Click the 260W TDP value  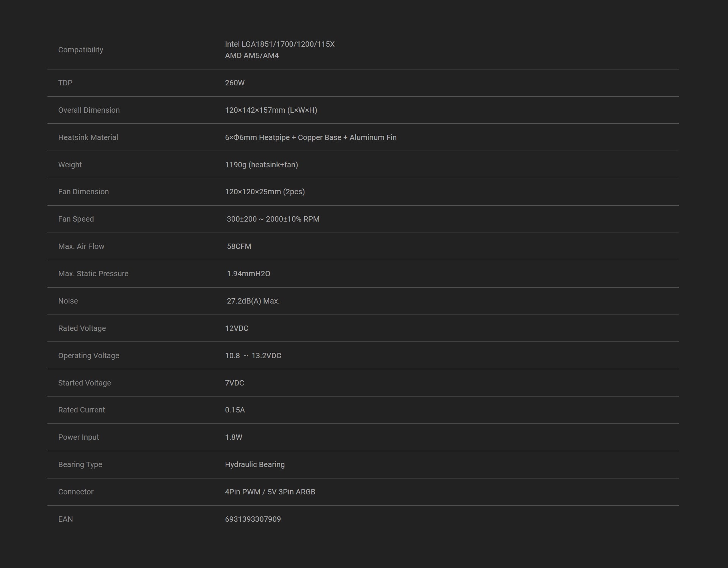click(234, 83)
